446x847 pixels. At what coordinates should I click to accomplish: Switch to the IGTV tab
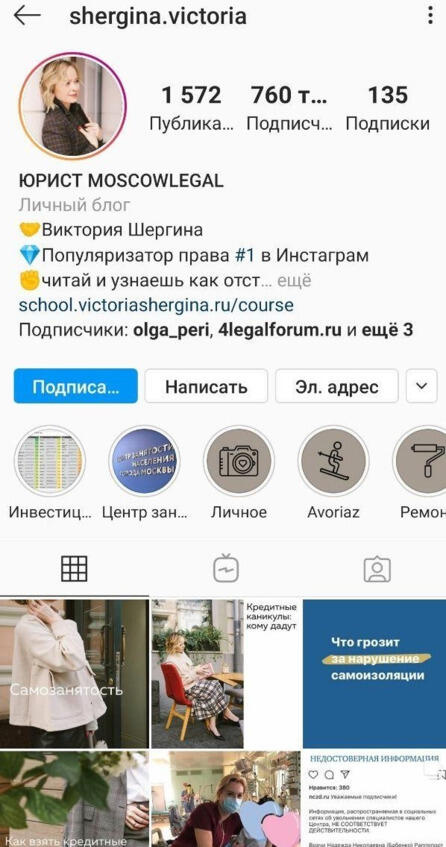coord(226,568)
